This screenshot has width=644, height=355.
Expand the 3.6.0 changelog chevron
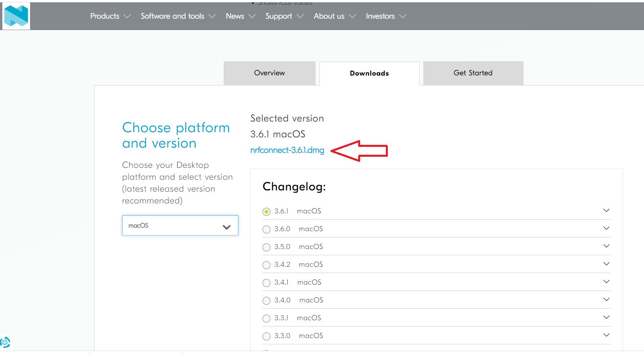click(x=606, y=228)
